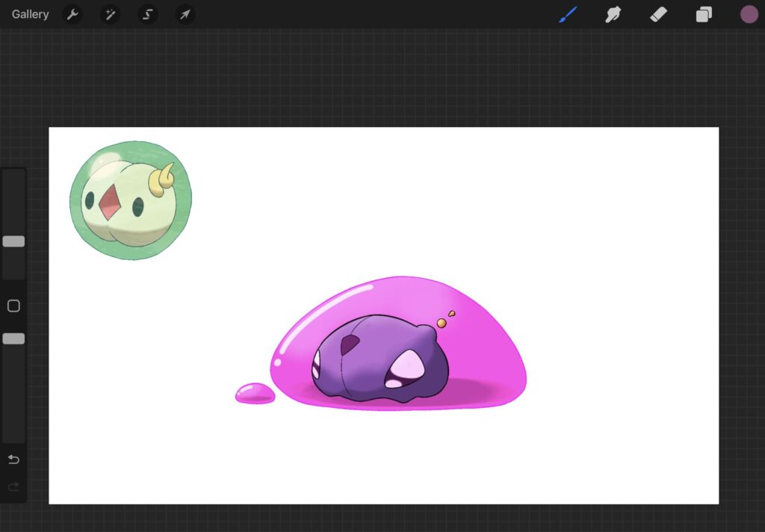The image size is (765, 532).
Task: Open the Layers panel
Action: coord(704,15)
